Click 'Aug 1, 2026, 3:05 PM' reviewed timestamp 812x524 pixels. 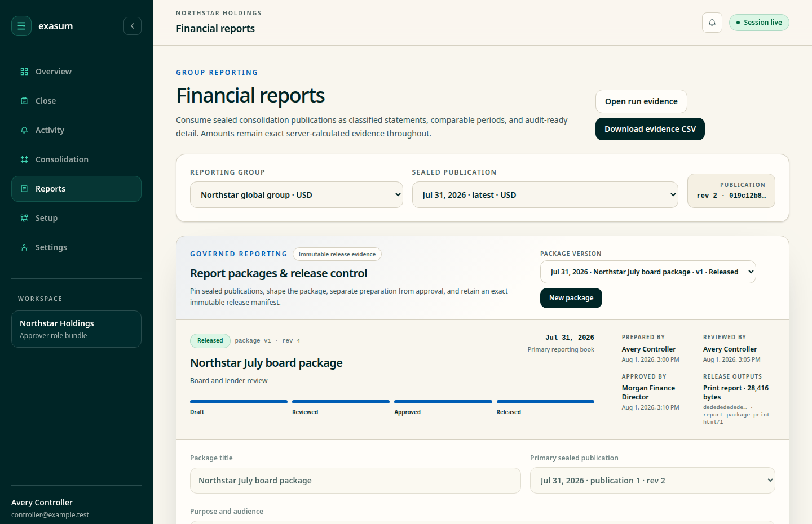(732, 359)
